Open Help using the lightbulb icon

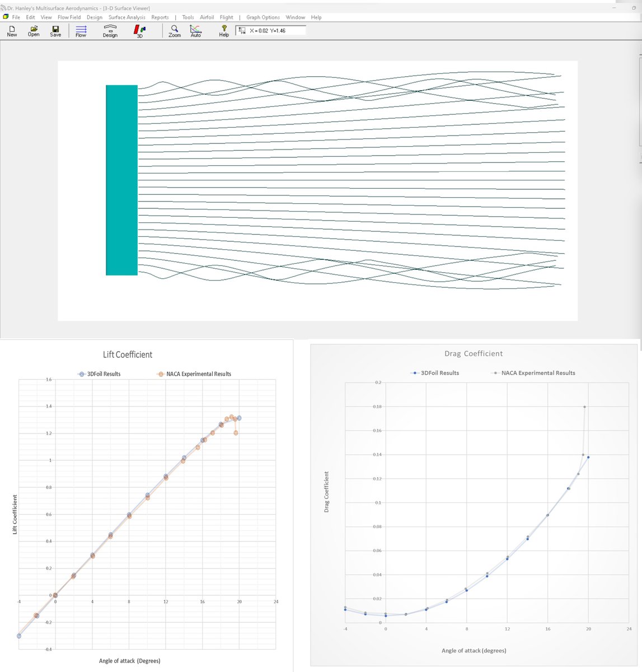[223, 31]
